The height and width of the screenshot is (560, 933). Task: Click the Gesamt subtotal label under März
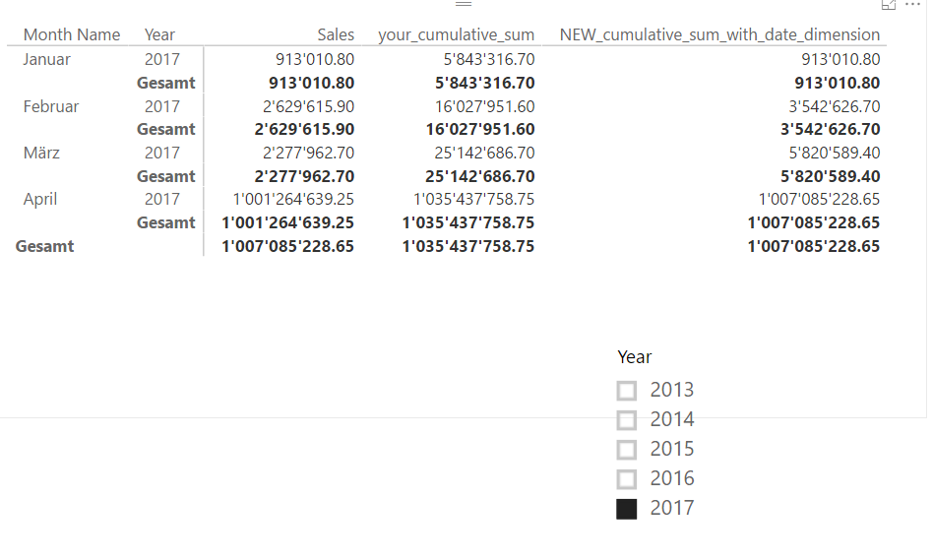coord(166,176)
